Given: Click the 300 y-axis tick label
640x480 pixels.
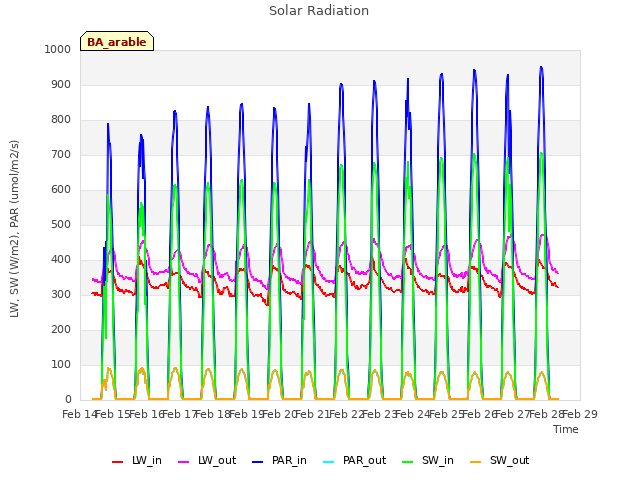Looking at the screenshot, I should (61, 295).
